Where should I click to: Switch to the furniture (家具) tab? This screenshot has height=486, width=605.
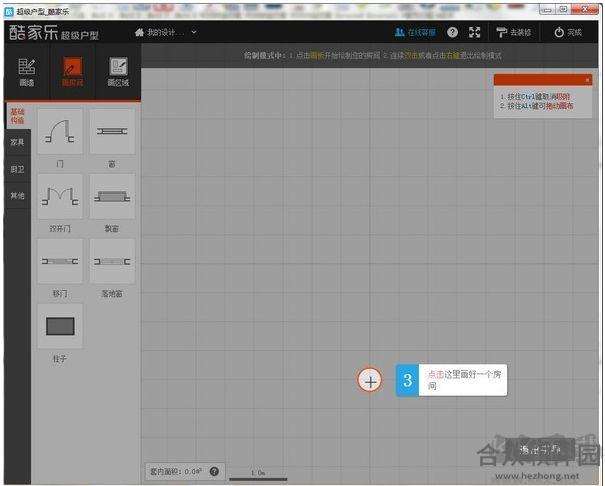click(x=17, y=142)
